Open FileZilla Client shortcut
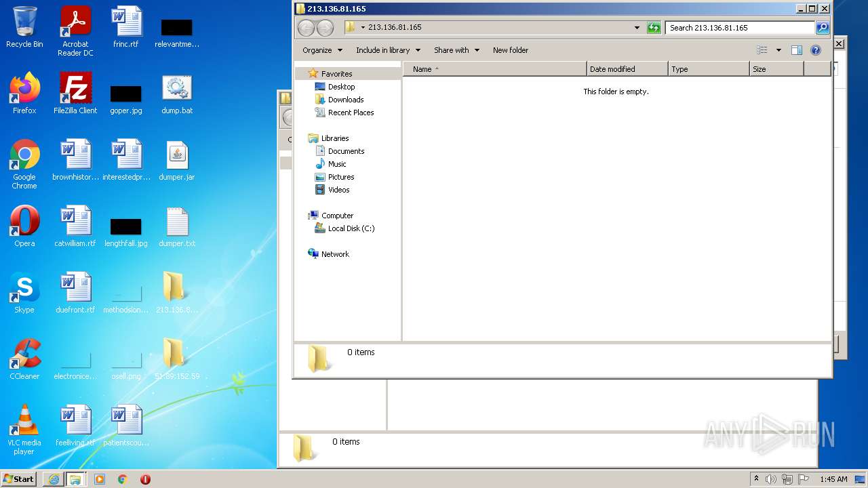 [75, 94]
